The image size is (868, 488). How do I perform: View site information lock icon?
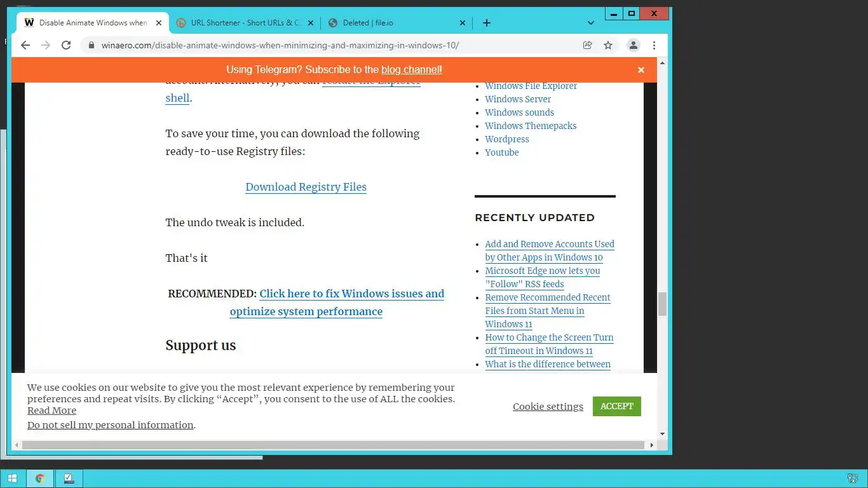coord(92,45)
